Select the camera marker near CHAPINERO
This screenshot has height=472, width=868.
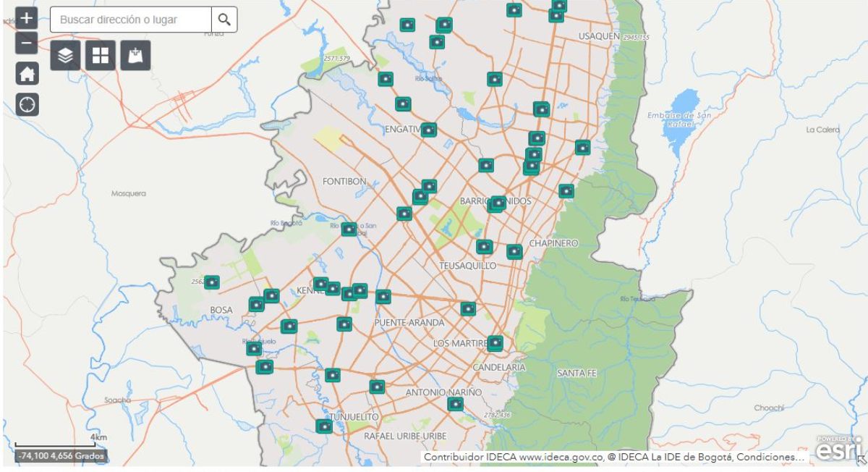coord(514,251)
